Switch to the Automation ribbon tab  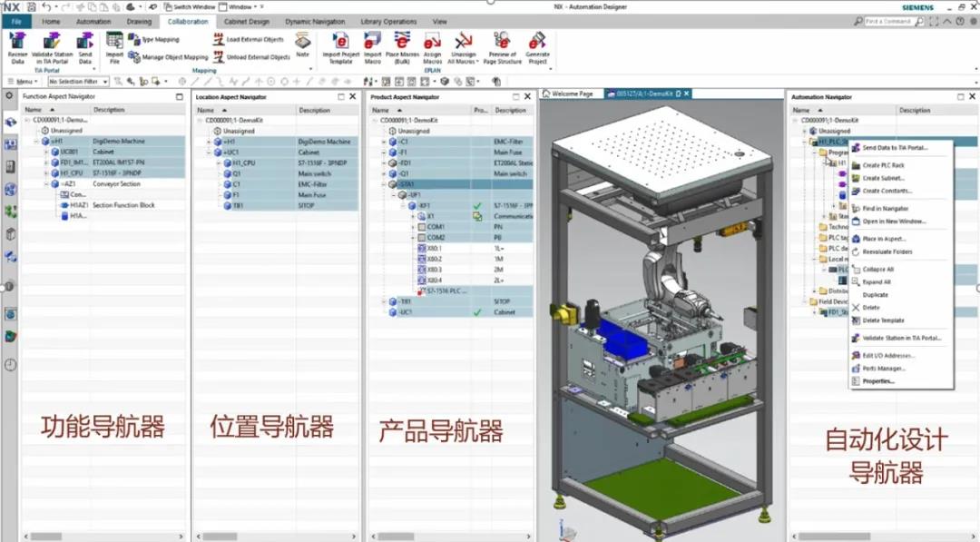pos(93,22)
